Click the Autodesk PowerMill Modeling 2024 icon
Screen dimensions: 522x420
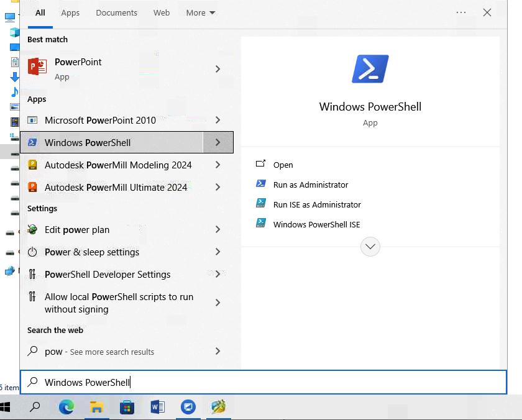click(x=32, y=165)
